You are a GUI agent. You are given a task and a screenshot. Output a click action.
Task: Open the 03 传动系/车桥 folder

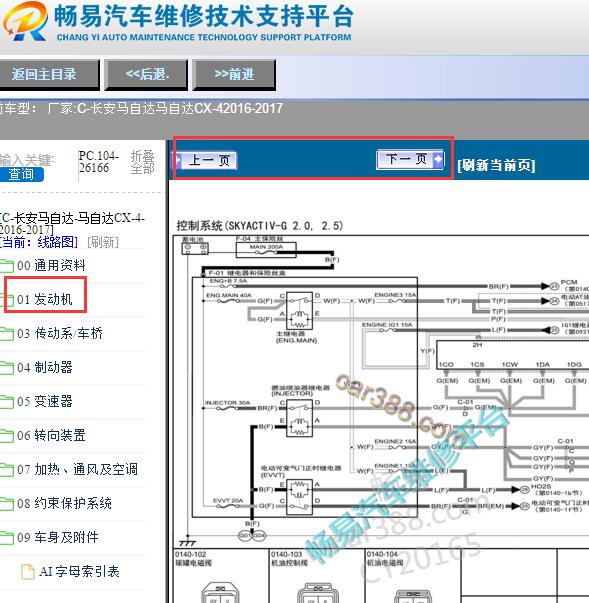(60, 333)
